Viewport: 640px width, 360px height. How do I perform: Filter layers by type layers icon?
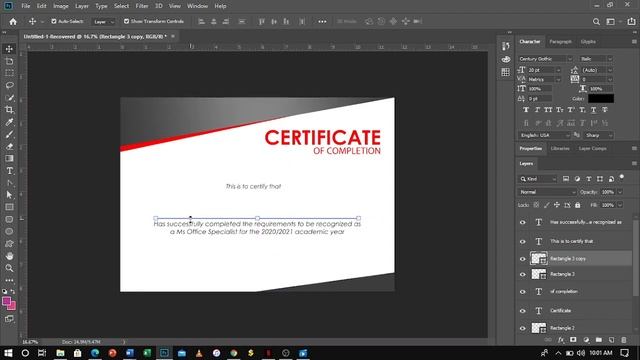(x=589, y=179)
